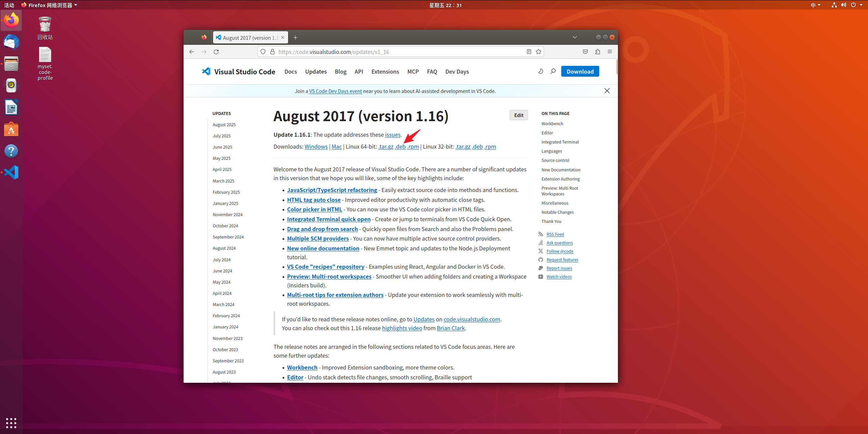Toggle the dark theme moon icon
868x434 pixels.
[541, 71]
